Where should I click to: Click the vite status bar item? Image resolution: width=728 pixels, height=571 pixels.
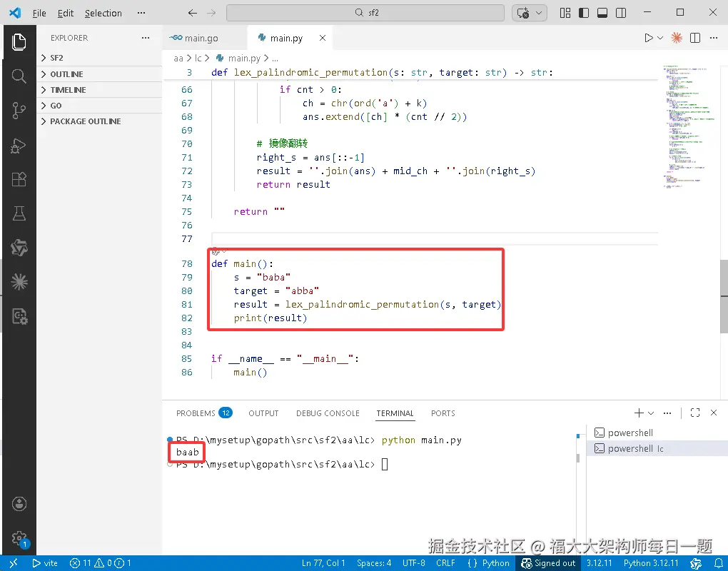point(45,563)
